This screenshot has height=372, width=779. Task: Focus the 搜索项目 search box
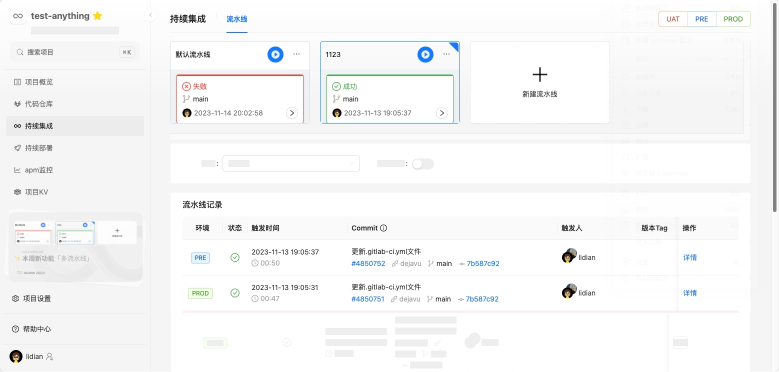(75, 52)
